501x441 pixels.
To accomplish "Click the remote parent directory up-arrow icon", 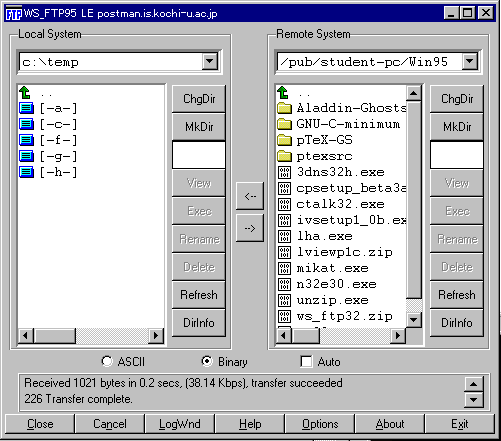I will pyautogui.click(x=283, y=92).
